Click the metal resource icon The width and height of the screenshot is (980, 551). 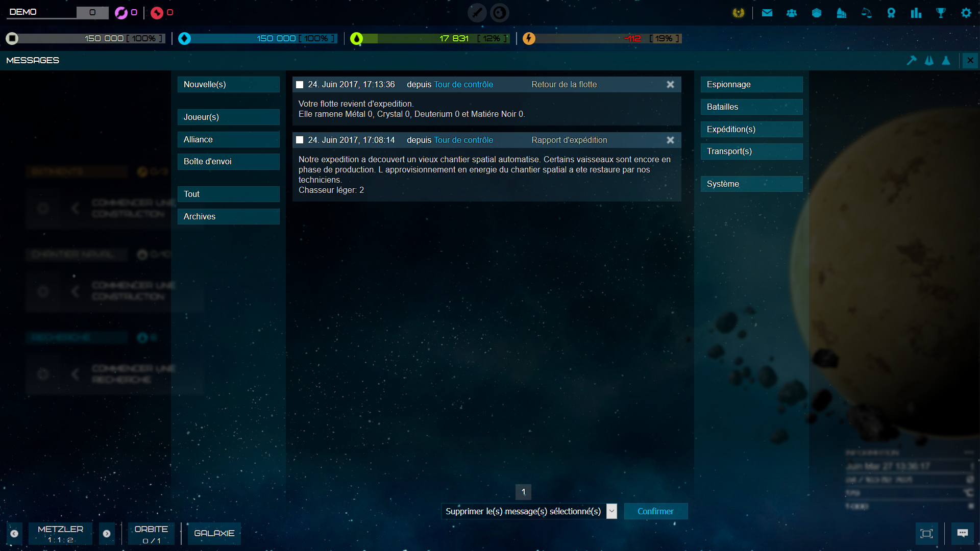pyautogui.click(x=12, y=38)
